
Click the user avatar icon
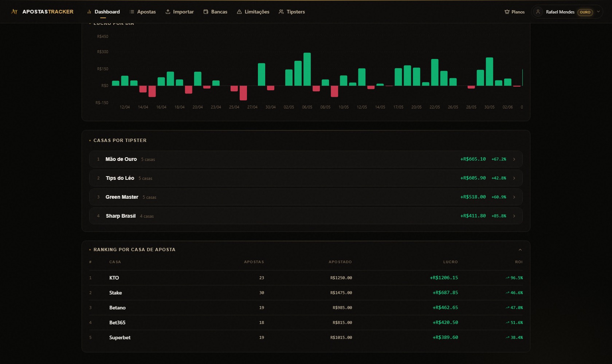click(538, 12)
